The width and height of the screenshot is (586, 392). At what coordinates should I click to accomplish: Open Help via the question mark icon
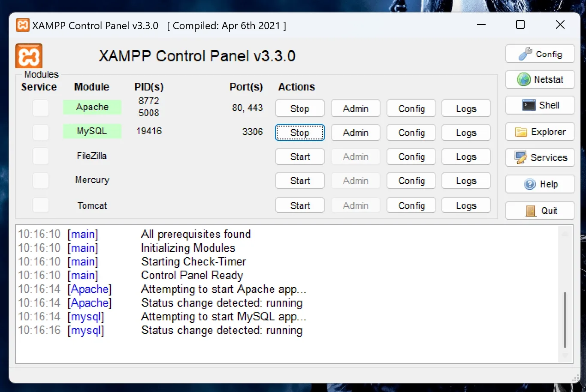(540, 184)
